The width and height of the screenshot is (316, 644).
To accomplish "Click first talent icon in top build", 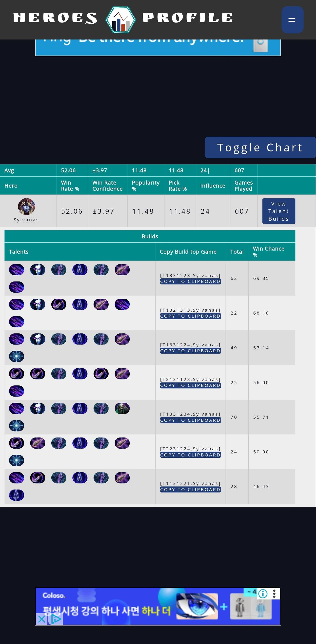I will [17, 270].
